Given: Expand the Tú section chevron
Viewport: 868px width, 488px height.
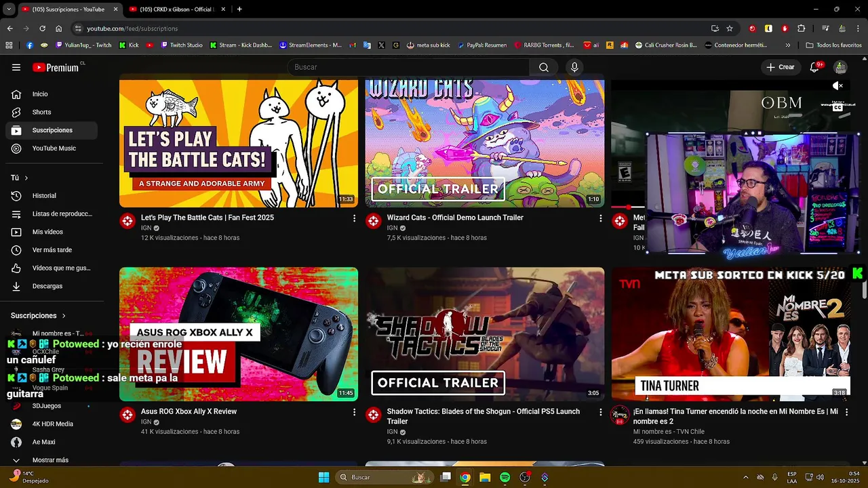Looking at the screenshot, I should point(26,178).
